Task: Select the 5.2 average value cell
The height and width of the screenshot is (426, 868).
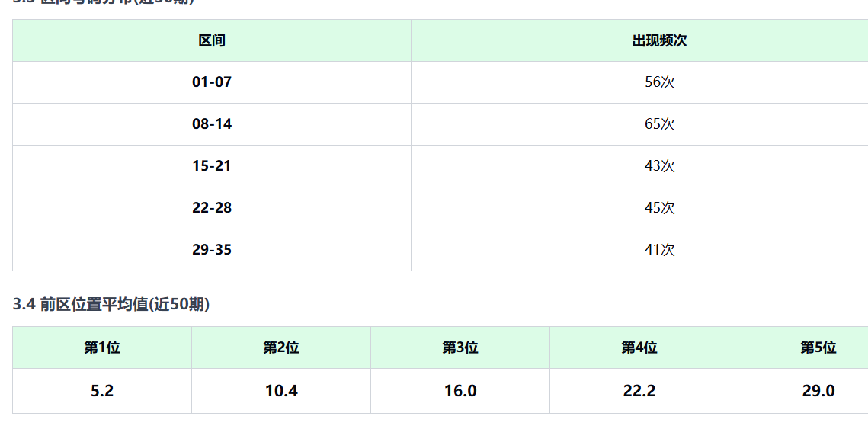Action: [x=102, y=392]
